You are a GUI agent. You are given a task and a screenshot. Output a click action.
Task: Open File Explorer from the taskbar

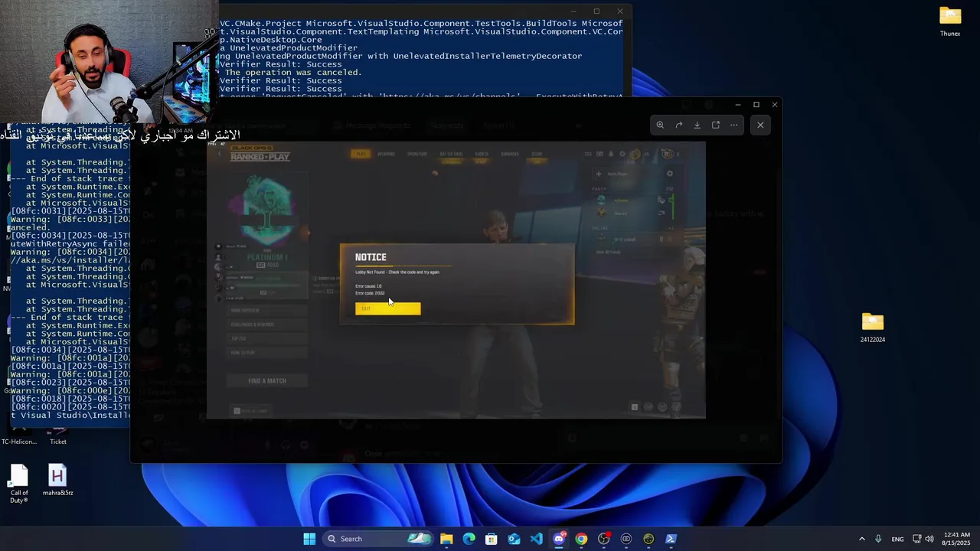(x=446, y=539)
